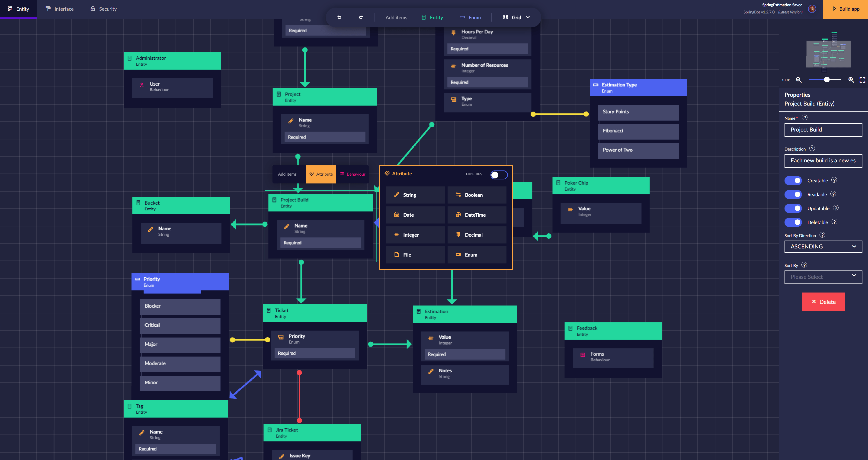This screenshot has height=460, width=868.
Task: Select the Jira Ticket entity header
Action: 312,433
